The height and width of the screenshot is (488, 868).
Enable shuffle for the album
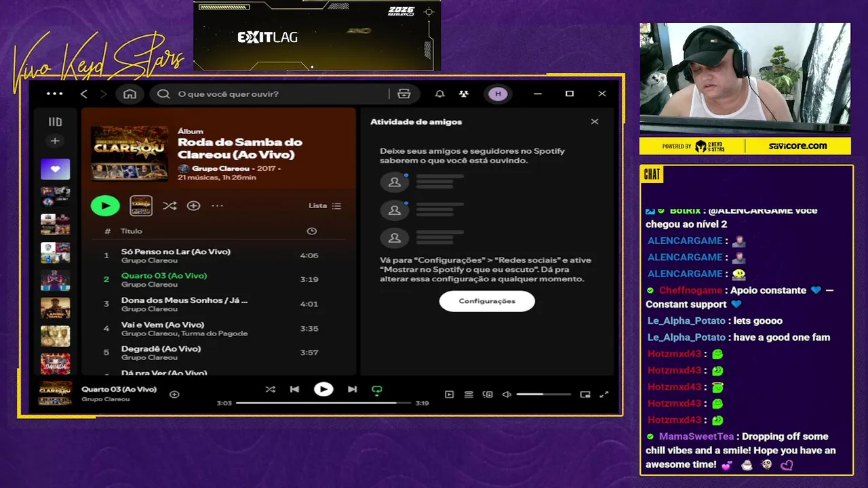pos(170,205)
